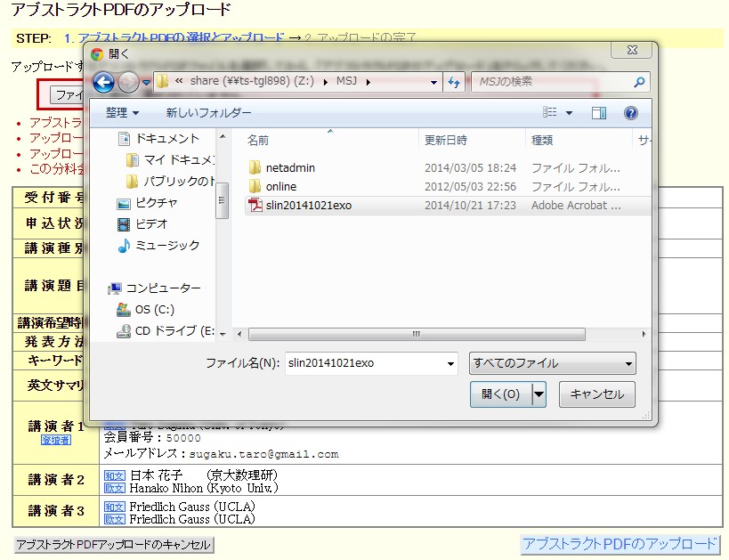
Task: Click the キャンセル button
Action: (596, 394)
